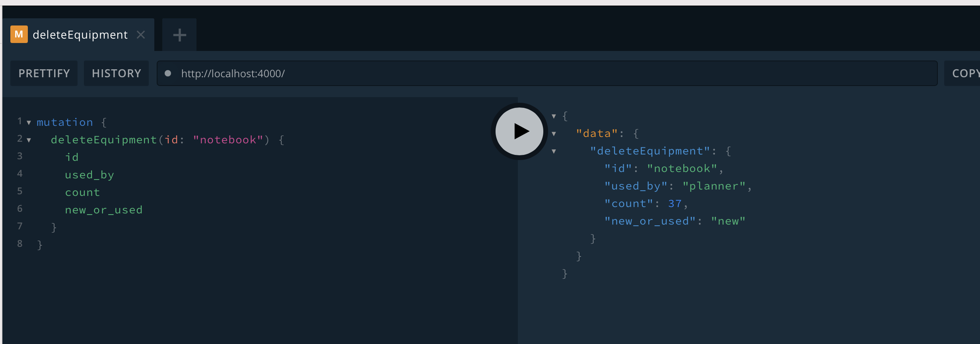Click line number 7 in the gutter

(x=20, y=226)
